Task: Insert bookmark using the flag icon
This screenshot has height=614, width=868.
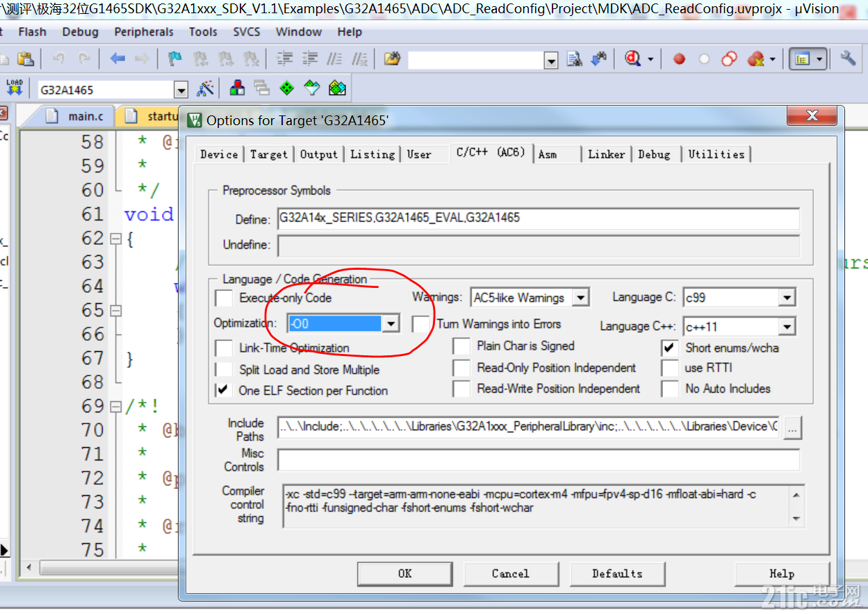Action: click(x=175, y=59)
